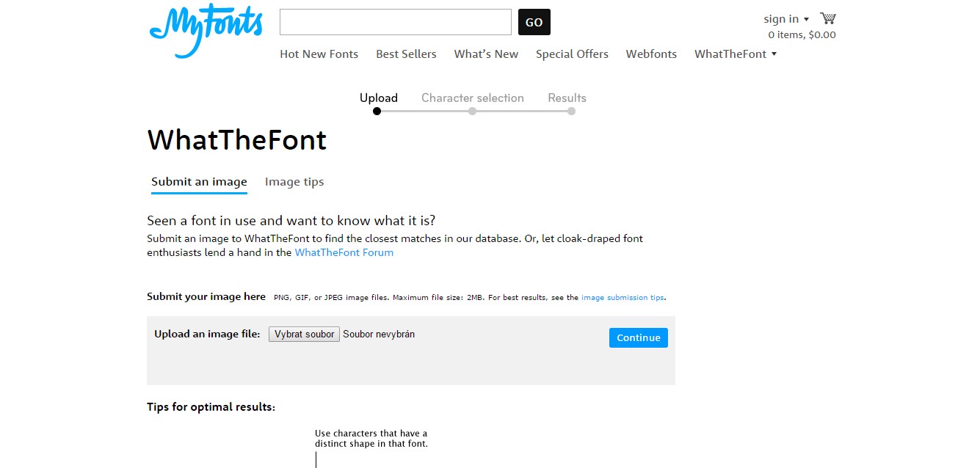Expand the WhatTheFont menu arrow

point(774,54)
